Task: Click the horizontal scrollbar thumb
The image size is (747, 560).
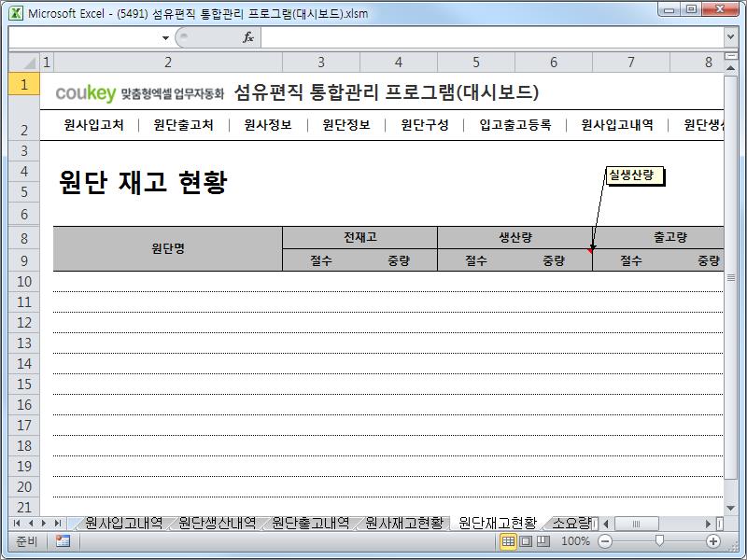Action: coord(637,524)
